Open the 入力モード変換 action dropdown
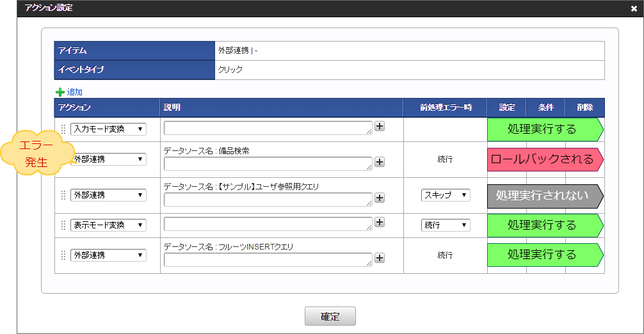Image resolution: width=644 pixels, height=334 pixels. pos(108,129)
